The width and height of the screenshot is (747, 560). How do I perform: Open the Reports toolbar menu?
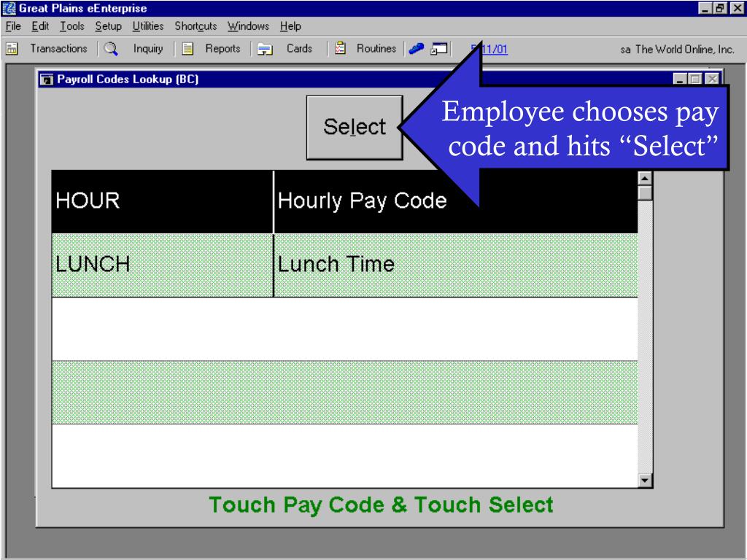coord(222,49)
